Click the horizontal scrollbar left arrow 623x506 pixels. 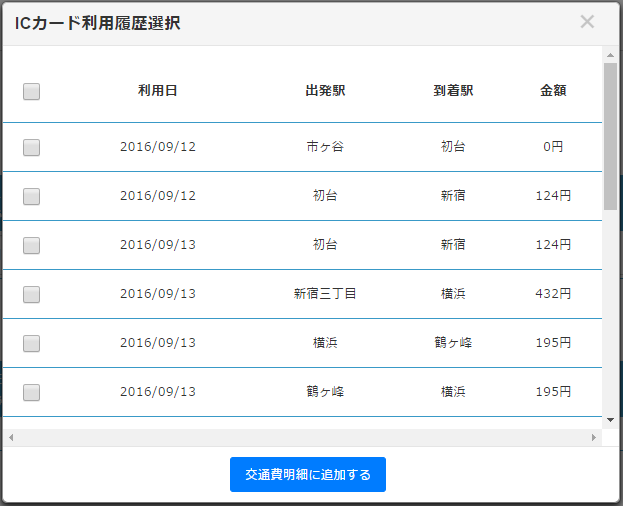[x=10, y=438]
